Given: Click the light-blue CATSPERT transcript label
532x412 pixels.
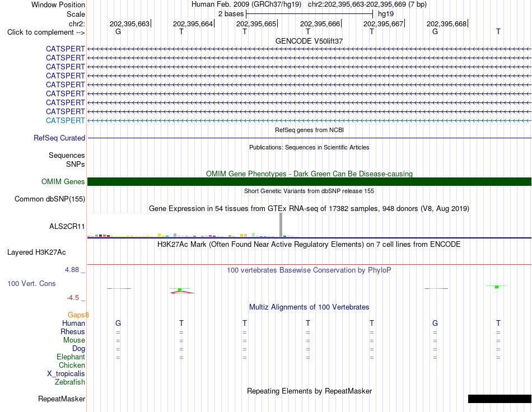Looking at the screenshot, I should [x=65, y=121].
